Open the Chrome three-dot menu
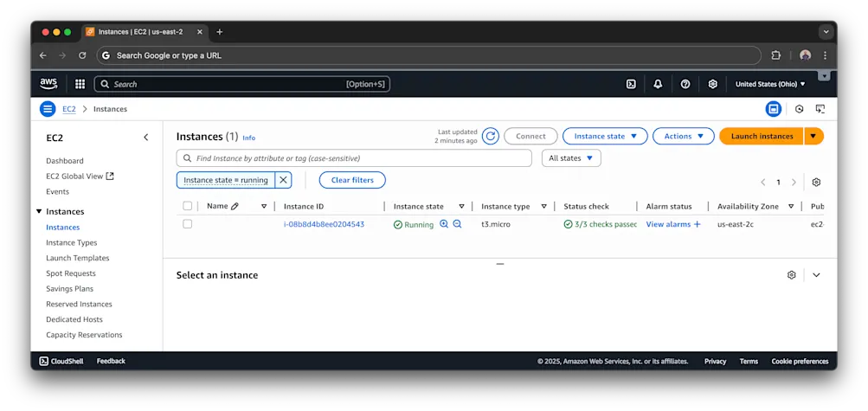 825,55
